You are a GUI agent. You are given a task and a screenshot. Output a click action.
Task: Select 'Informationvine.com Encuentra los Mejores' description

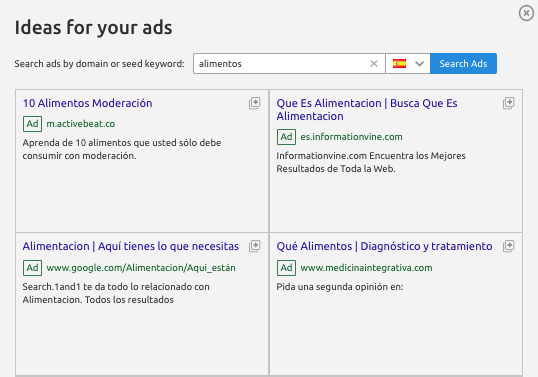tap(371, 162)
